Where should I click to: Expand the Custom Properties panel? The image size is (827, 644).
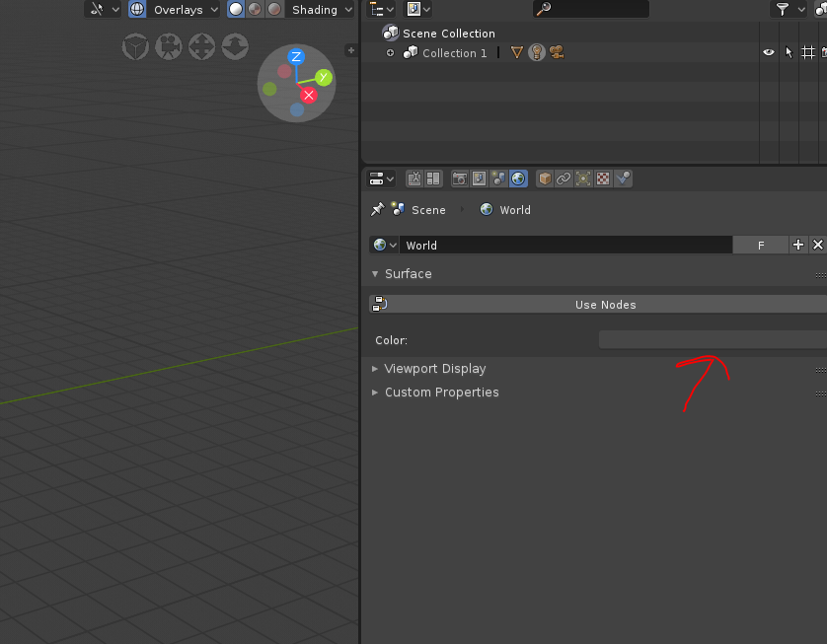pos(375,393)
